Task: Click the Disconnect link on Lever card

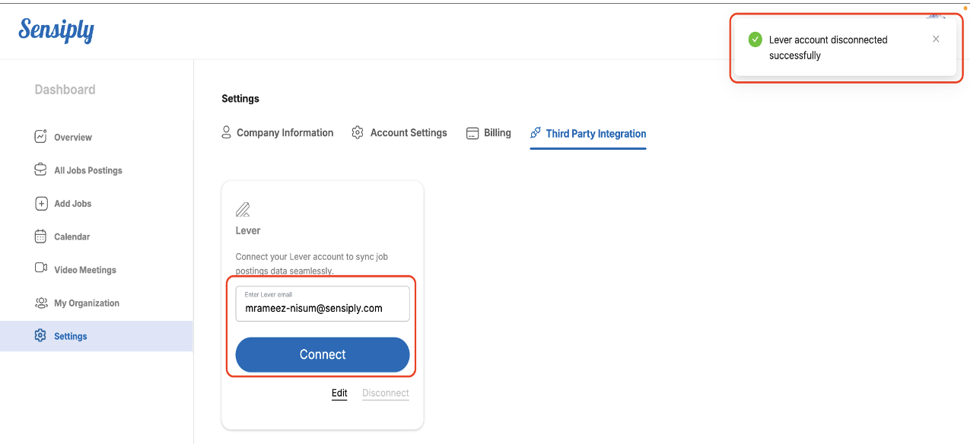Action: (x=386, y=393)
